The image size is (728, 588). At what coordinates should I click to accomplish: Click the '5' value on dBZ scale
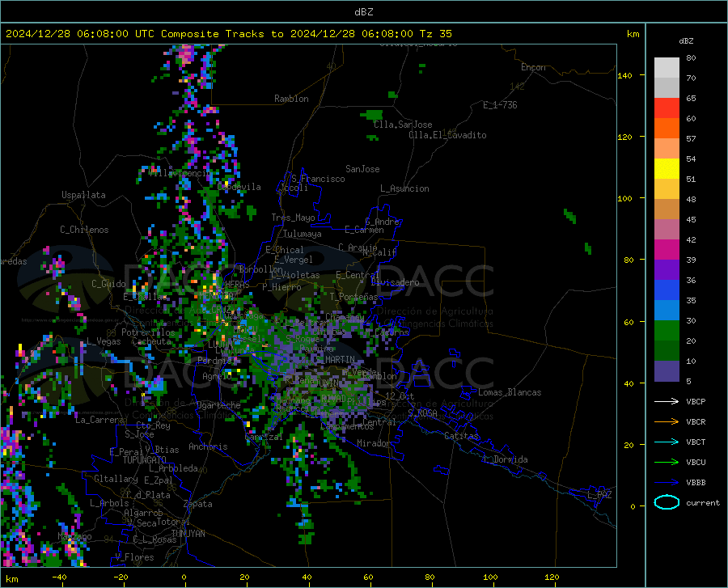click(688, 381)
